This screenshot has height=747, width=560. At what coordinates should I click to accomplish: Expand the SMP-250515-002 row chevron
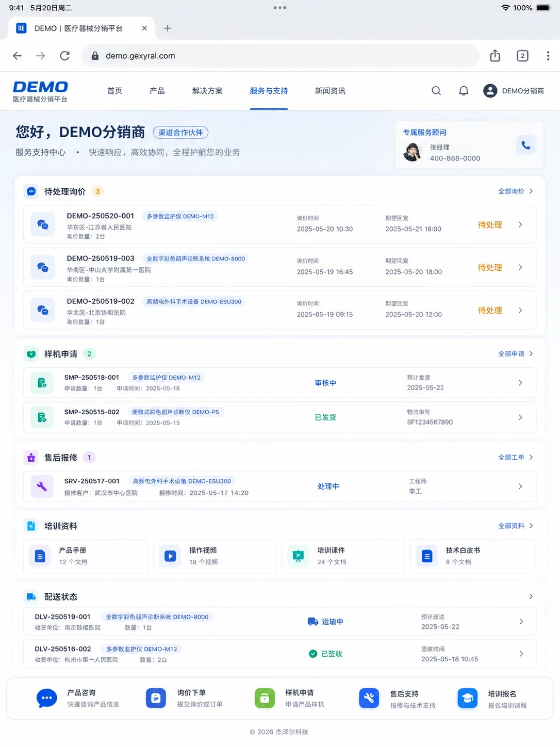(x=520, y=417)
